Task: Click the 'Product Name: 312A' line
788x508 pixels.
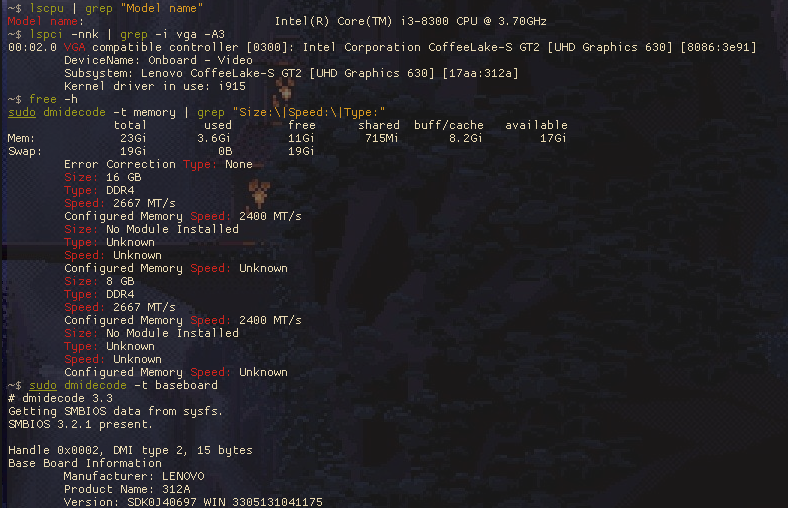Action: click(x=127, y=489)
